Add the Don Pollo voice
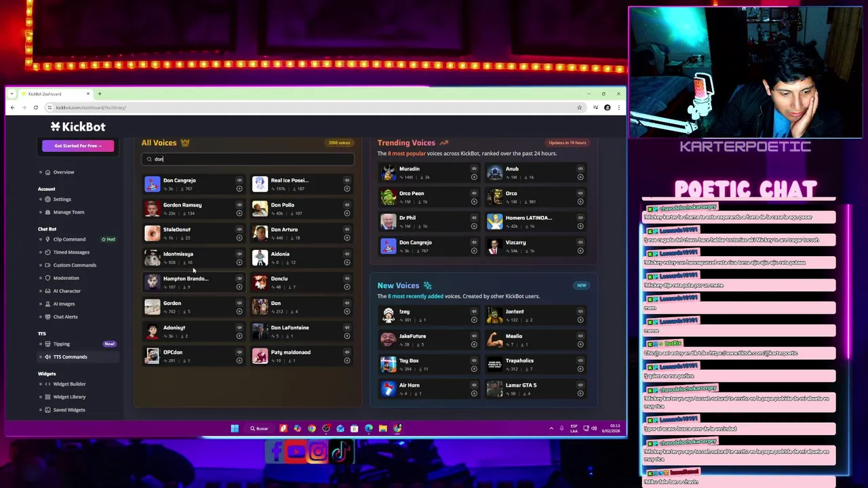This screenshot has width=868, height=488. [347, 213]
